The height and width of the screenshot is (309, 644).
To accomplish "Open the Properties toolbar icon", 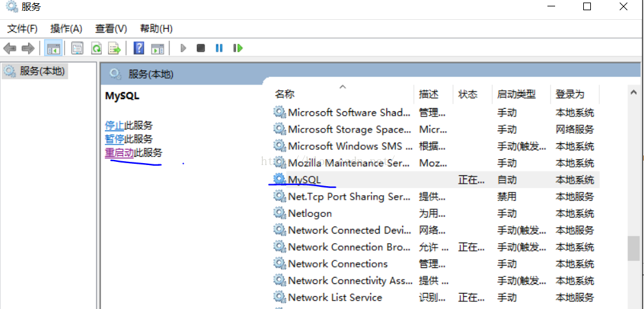I will tap(77, 48).
